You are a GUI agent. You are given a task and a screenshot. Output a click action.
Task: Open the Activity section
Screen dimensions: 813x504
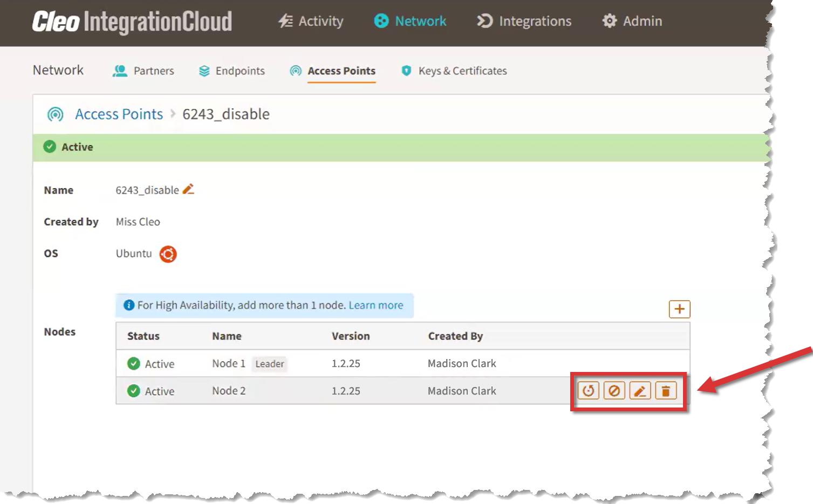[310, 21]
